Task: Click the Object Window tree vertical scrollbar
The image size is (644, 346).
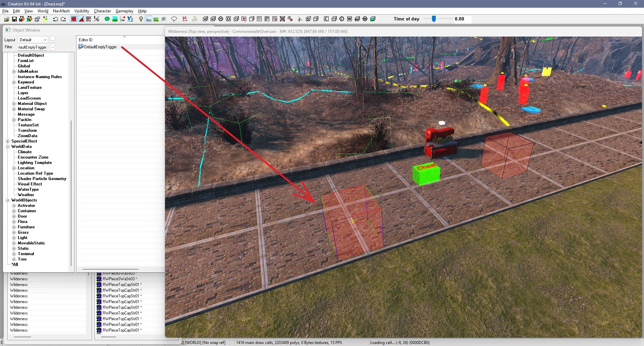Action: point(71,193)
